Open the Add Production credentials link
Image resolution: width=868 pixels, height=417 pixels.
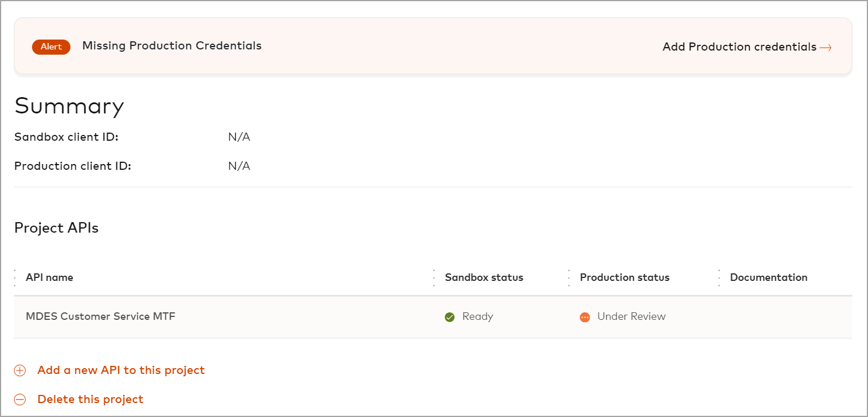(739, 47)
